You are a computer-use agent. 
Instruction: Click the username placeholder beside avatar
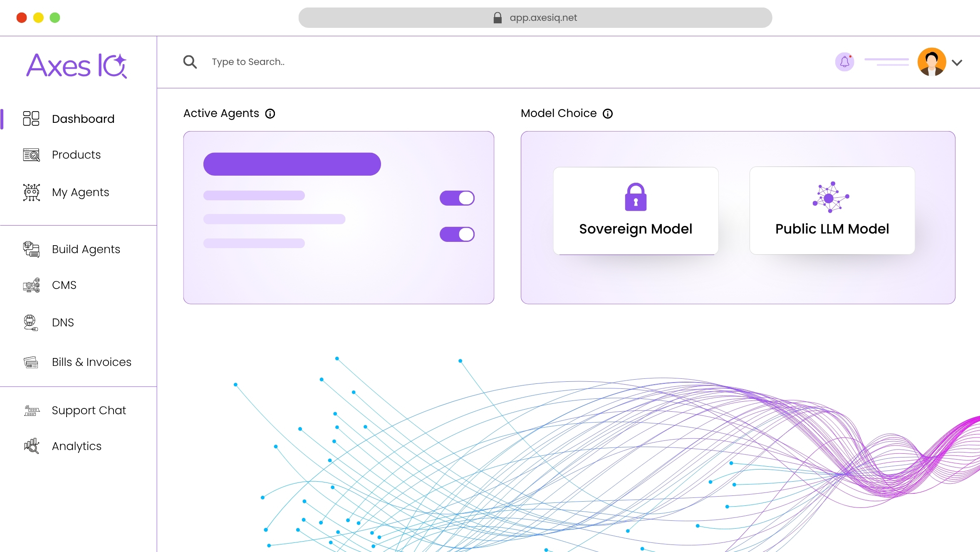pyautogui.click(x=886, y=62)
